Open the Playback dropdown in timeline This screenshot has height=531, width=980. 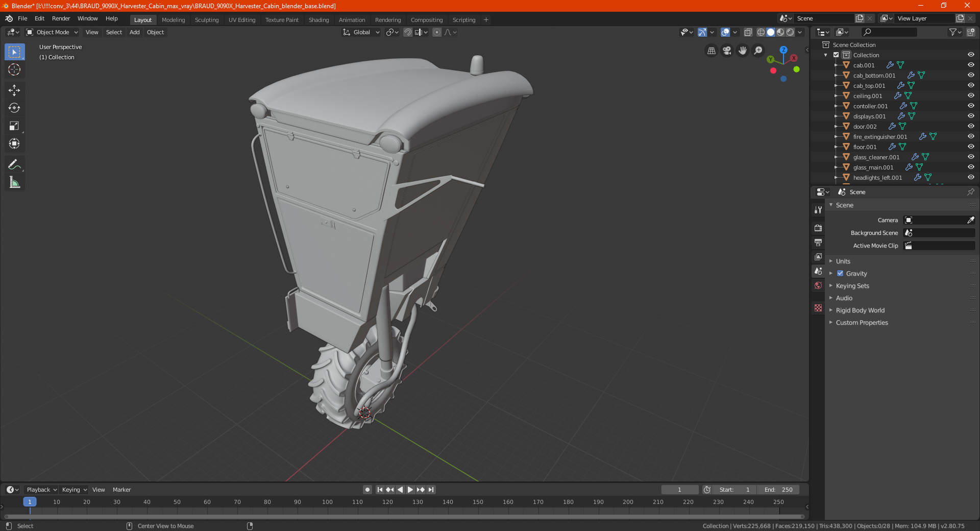click(41, 490)
